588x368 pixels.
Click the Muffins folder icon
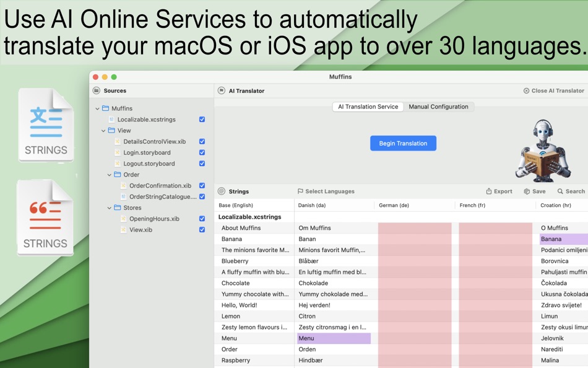[105, 108]
